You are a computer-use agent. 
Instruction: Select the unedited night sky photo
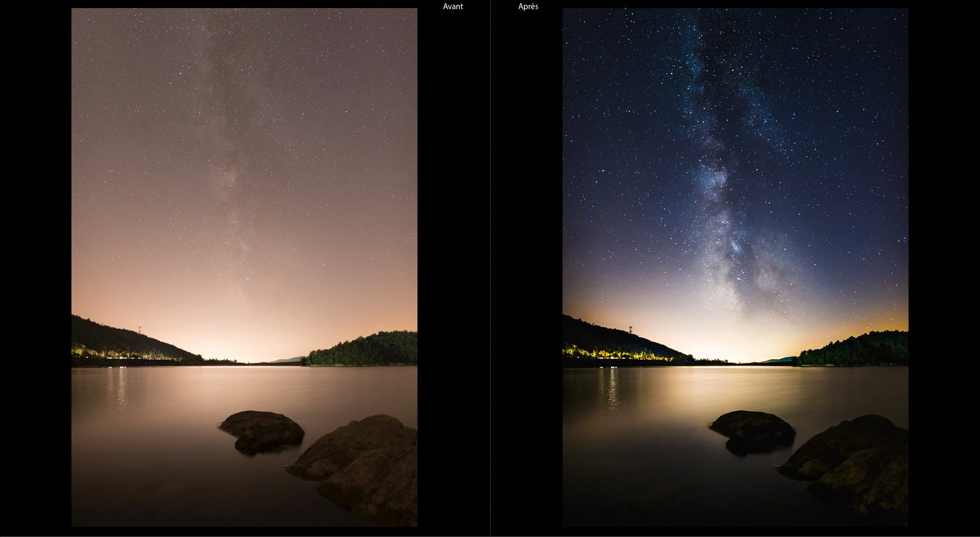click(244, 267)
